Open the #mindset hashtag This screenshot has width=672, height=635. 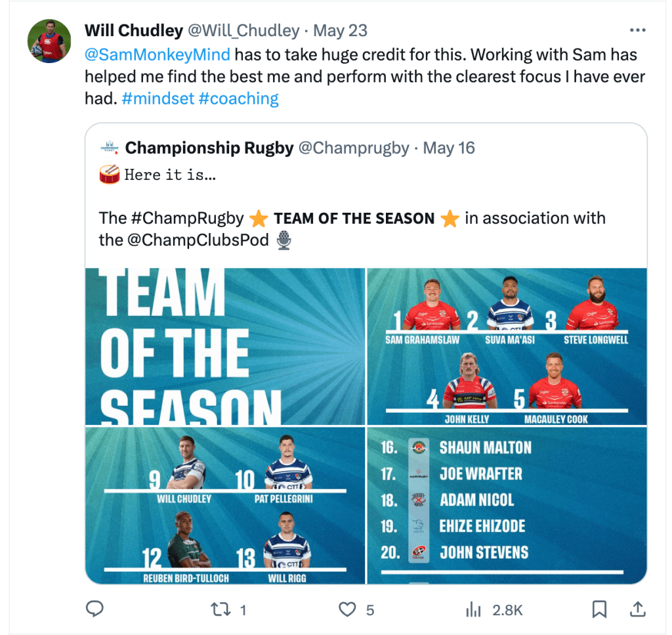click(x=157, y=99)
